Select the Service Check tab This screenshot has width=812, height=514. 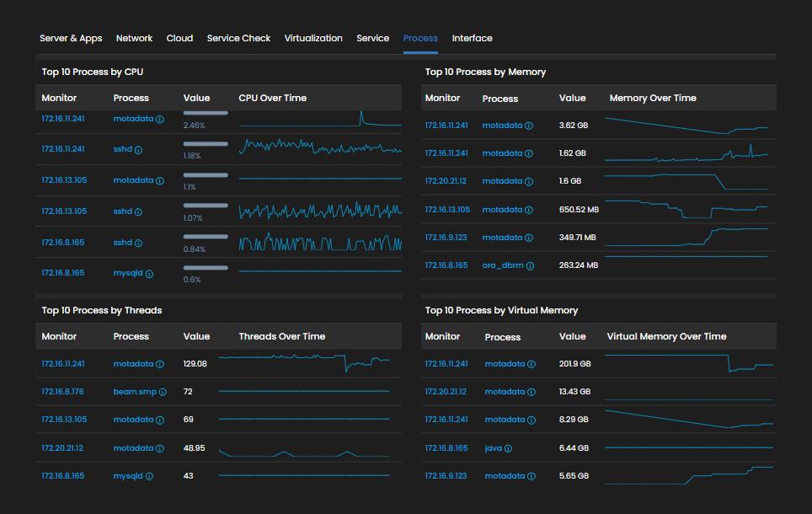pyautogui.click(x=238, y=39)
